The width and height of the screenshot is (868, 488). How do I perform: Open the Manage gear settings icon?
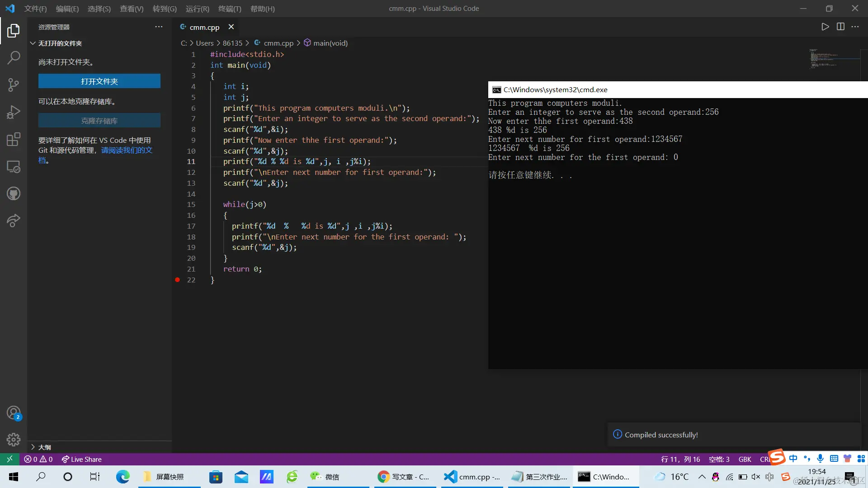pos(14,439)
